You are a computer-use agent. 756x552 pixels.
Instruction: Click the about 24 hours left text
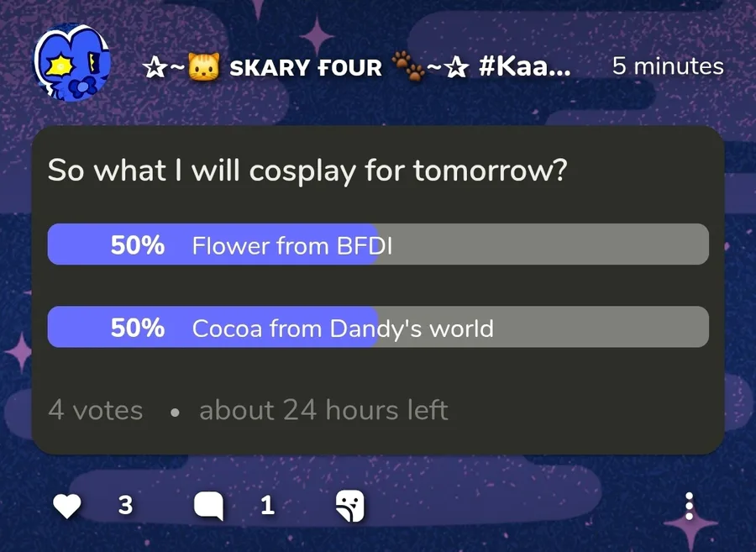click(x=323, y=411)
